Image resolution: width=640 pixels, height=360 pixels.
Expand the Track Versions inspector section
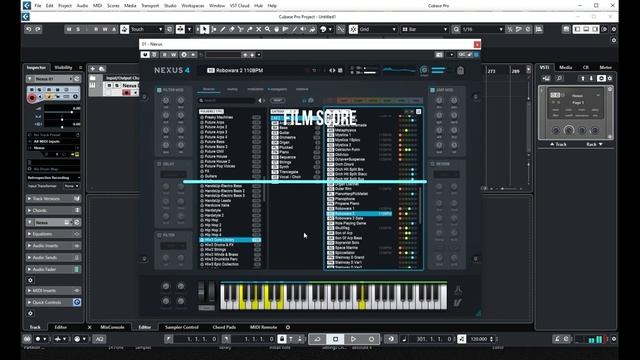click(x=53, y=199)
